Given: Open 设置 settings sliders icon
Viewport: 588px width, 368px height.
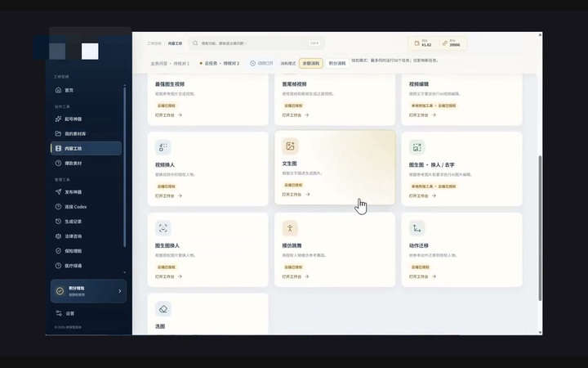Looking at the screenshot, I should [59, 313].
